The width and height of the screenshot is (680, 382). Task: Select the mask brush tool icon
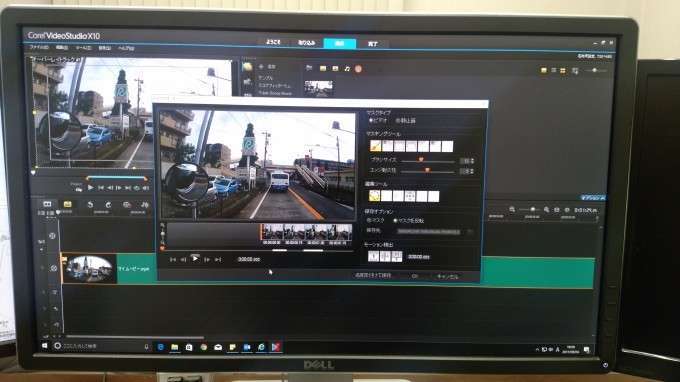[376, 146]
